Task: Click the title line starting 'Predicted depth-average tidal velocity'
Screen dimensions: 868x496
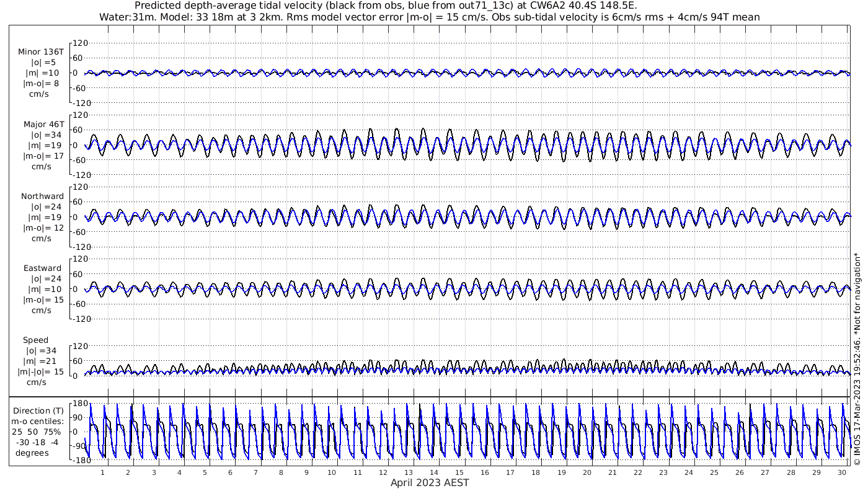Action: pyautogui.click(x=385, y=6)
